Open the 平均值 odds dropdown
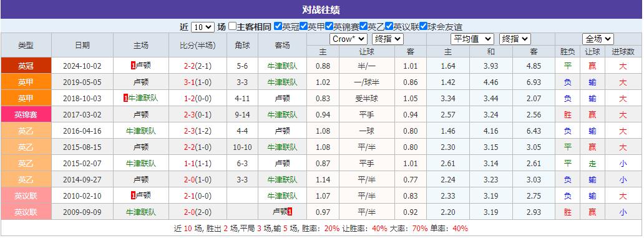The image size is (644, 238). pyautogui.click(x=472, y=39)
